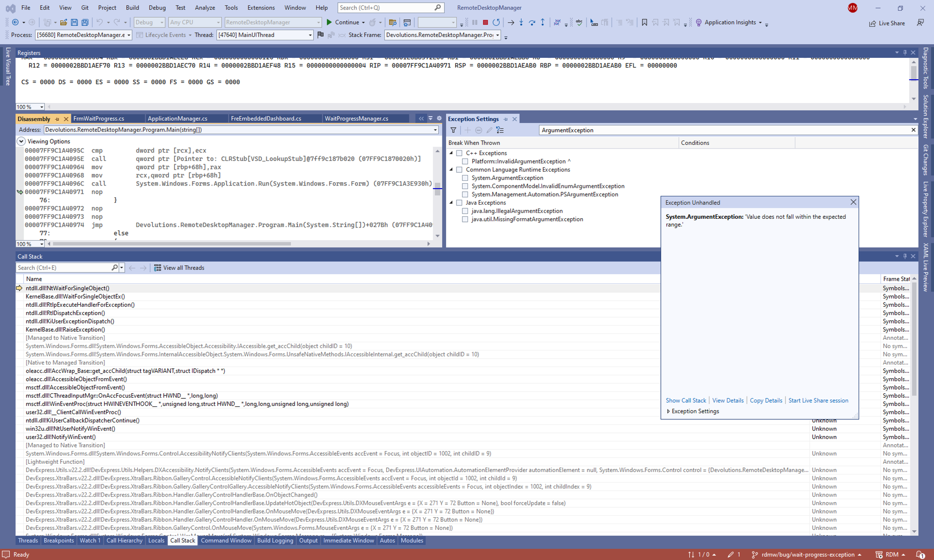
Task: Pin the Registers panel with pushpin icon
Action: [x=905, y=52]
